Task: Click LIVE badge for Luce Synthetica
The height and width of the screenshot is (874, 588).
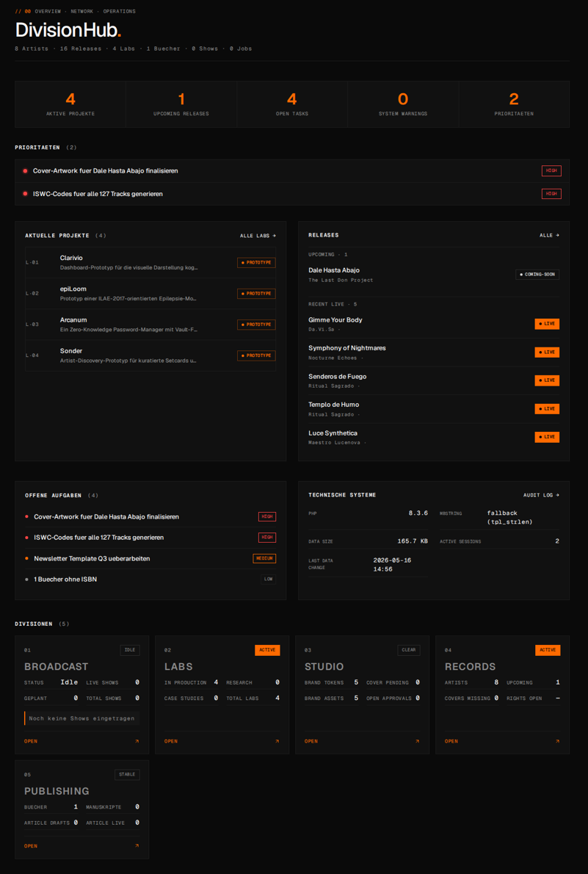Action: (x=547, y=437)
